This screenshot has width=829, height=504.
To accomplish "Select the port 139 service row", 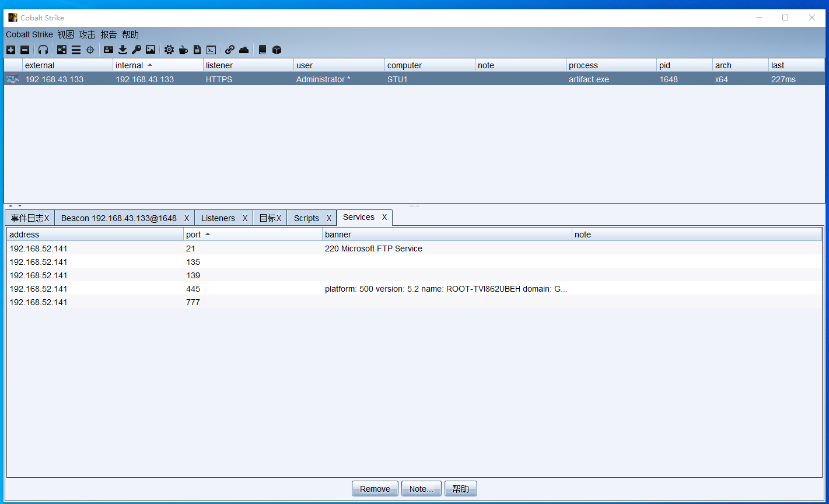I will point(414,275).
